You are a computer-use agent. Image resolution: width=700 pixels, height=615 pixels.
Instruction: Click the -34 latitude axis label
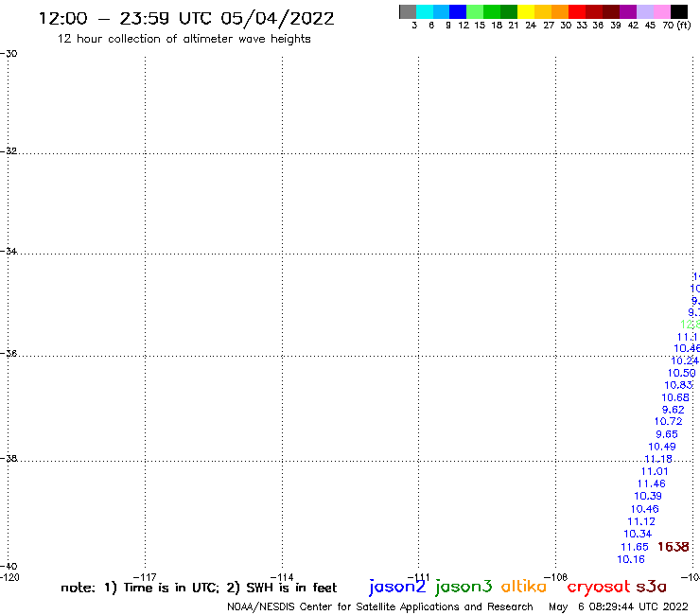pyautogui.click(x=9, y=251)
